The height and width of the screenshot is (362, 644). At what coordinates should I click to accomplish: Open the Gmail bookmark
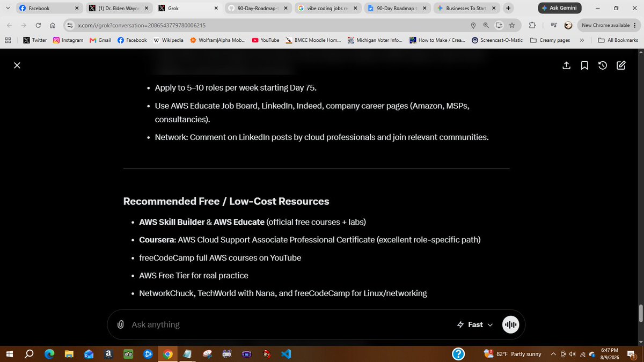[100, 40]
